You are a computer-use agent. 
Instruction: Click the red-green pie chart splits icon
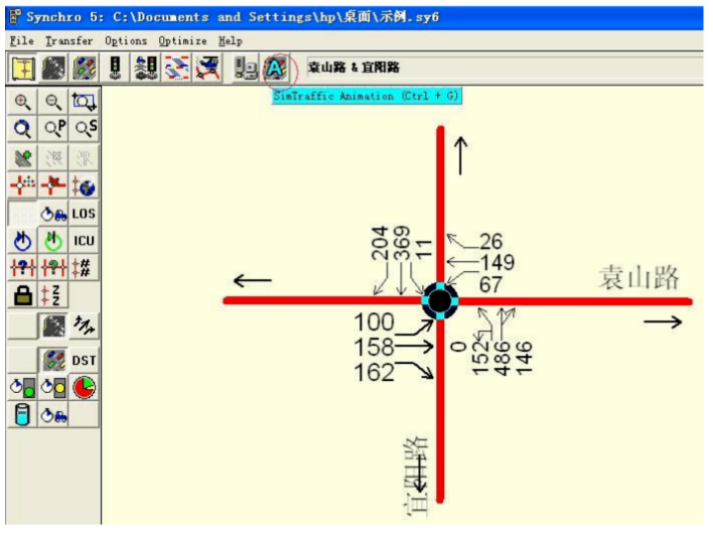[84, 388]
